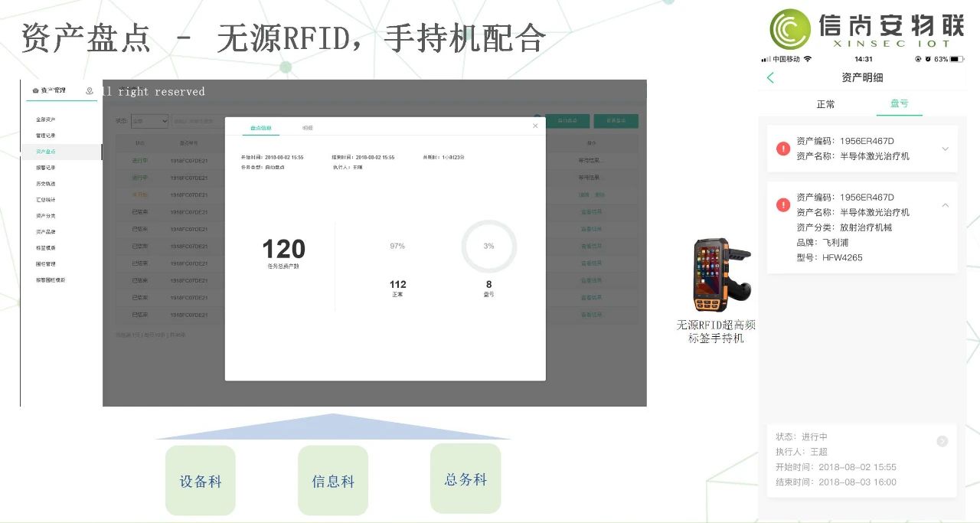This screenshot has width=980, height=523.
Task: Tap the red alert icon on second asset
Action: click(782, 205)
